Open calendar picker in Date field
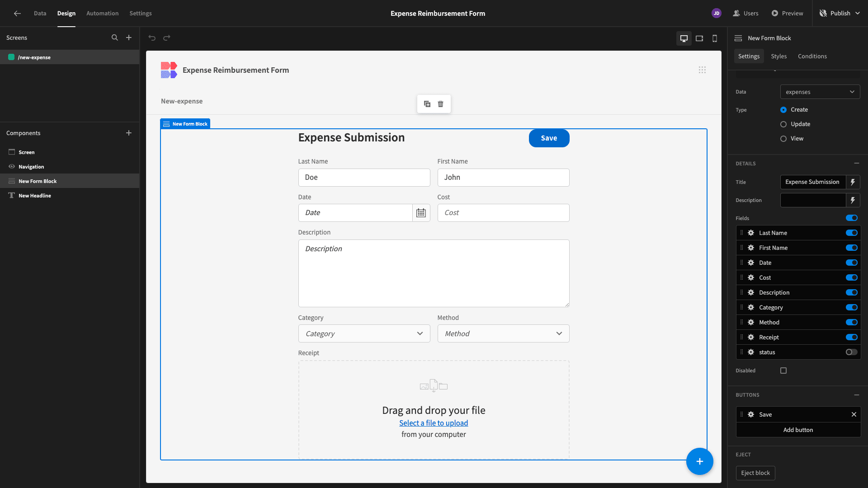This screenshot has height=488, width=868. click(x=421, y=213)
